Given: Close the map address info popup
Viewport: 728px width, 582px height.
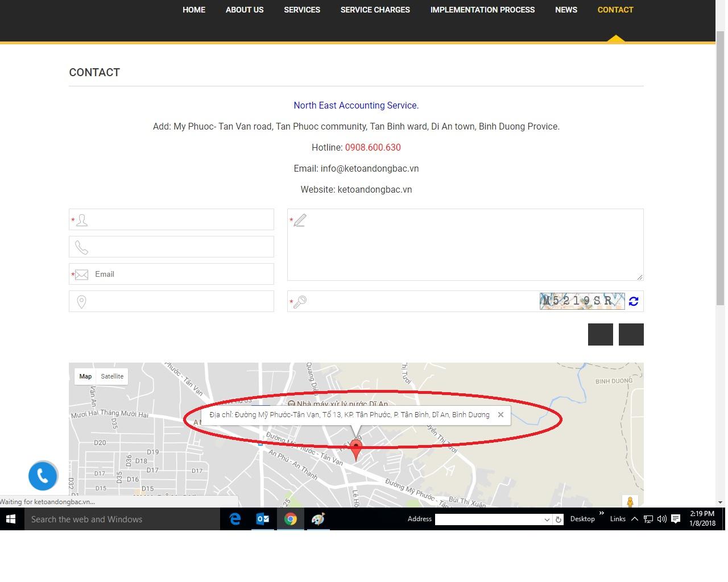Looking at the screenshot, I should coord(500,414).
